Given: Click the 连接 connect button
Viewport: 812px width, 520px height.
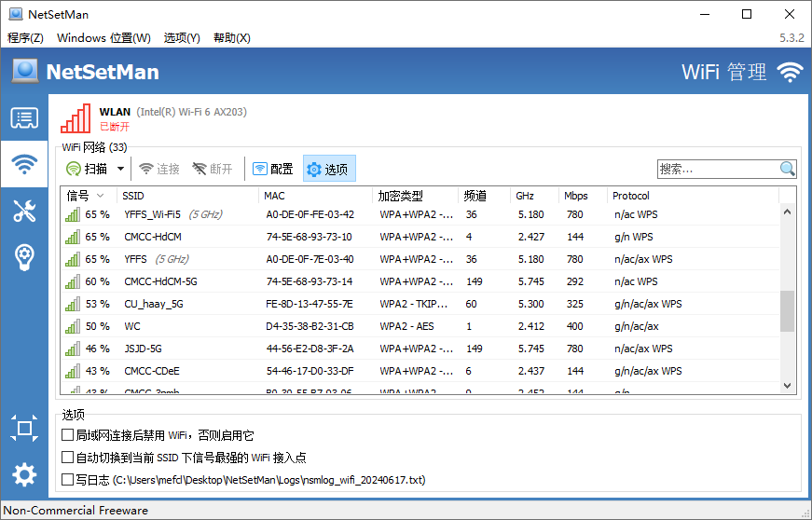Looking at the screenshot, I should click(x=159, y=169).
